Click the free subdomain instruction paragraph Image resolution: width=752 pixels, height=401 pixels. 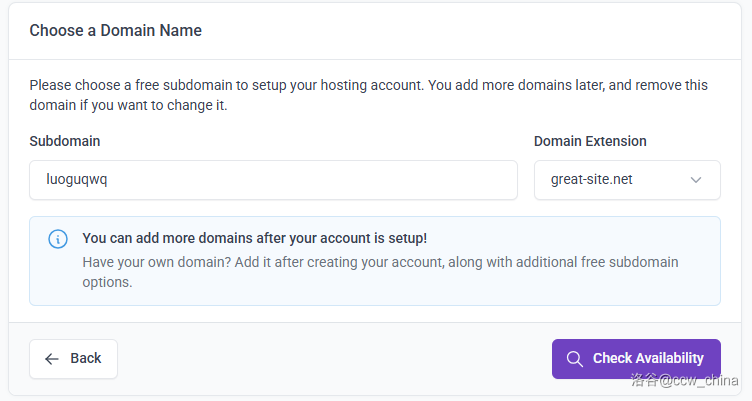click(x=367, y=95)
